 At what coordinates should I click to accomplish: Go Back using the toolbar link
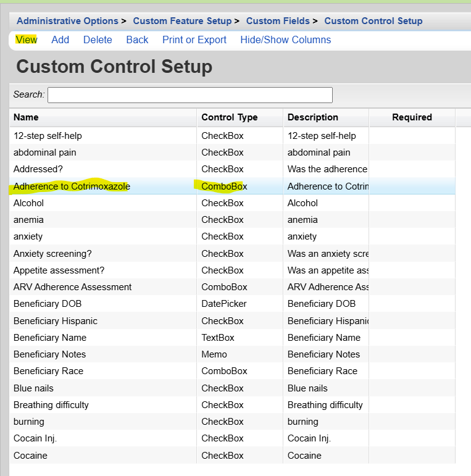pyautogui.click(x=137, y=40)
